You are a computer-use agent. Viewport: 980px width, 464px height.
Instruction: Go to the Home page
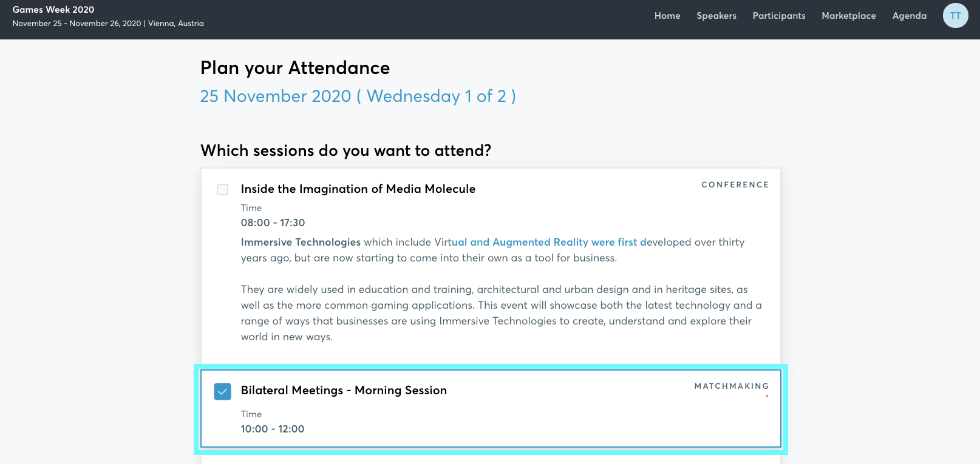click(667, 16)
